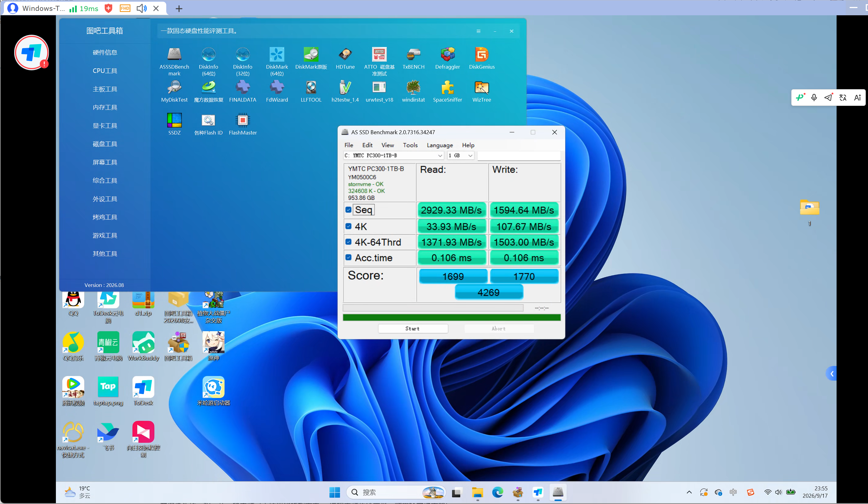Launch DiskGenius tool

tap(482, 54)
